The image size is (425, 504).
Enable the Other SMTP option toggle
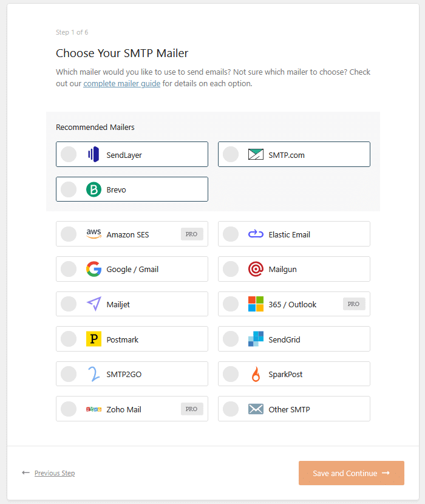[x=231, y=409]
